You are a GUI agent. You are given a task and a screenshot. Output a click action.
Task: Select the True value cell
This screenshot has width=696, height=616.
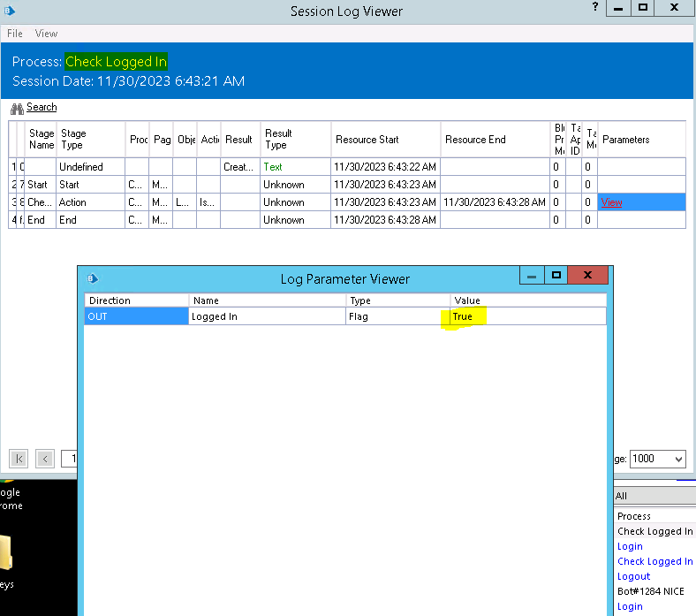(x=527, y=316)
